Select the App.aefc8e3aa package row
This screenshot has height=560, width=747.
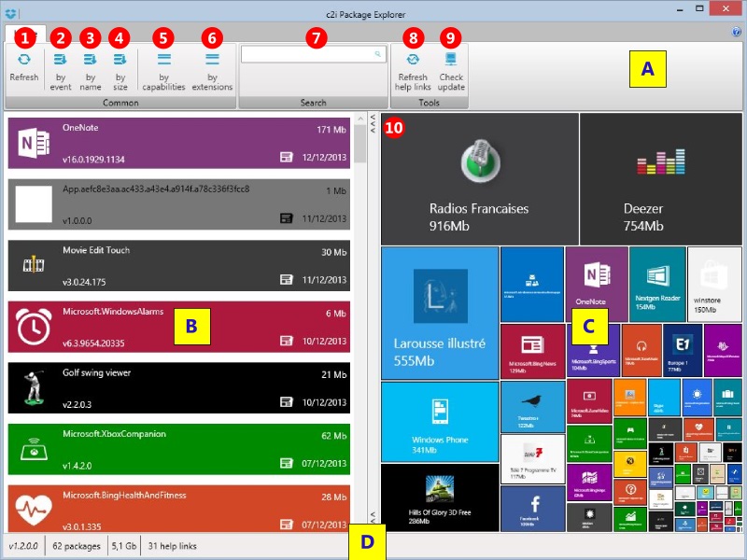(x=179, y=204)
